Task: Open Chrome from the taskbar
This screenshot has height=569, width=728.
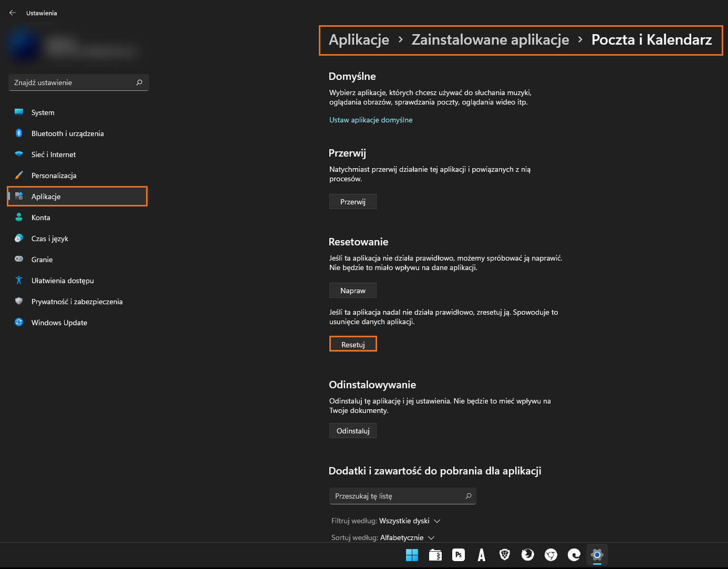Action: (551, 555)
